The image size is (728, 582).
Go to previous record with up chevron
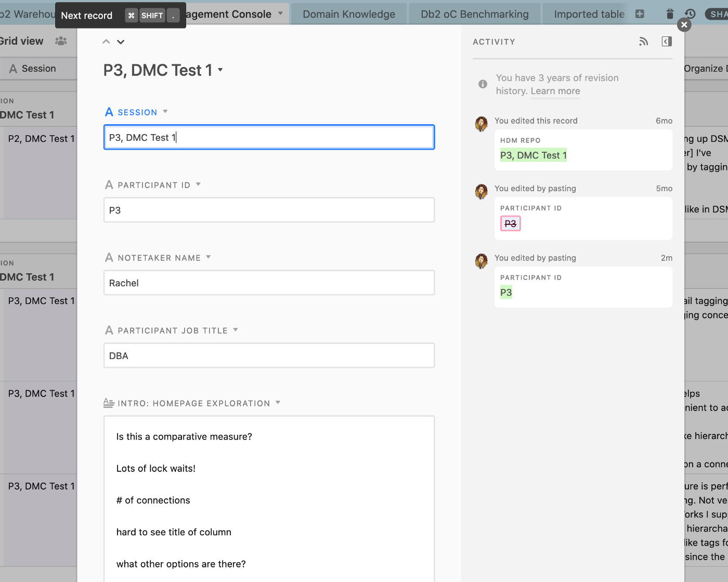click(106, 42)
